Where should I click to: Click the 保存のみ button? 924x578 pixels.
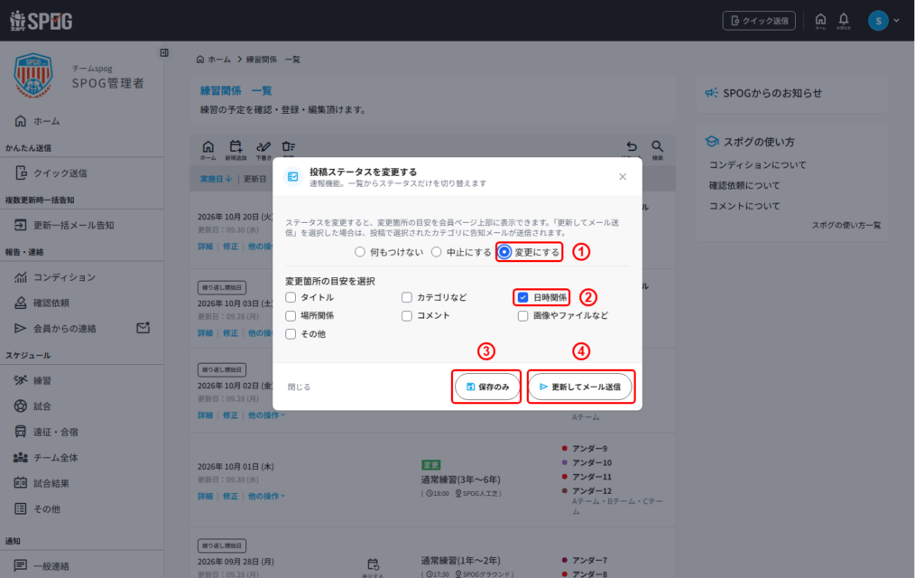(486, 387)
